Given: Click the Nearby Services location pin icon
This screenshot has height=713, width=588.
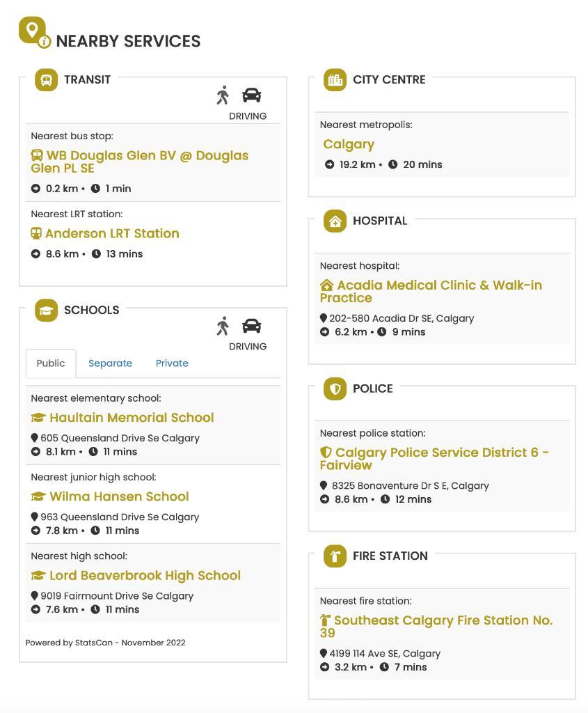Looking at the screenshot, I should [32, 31].
